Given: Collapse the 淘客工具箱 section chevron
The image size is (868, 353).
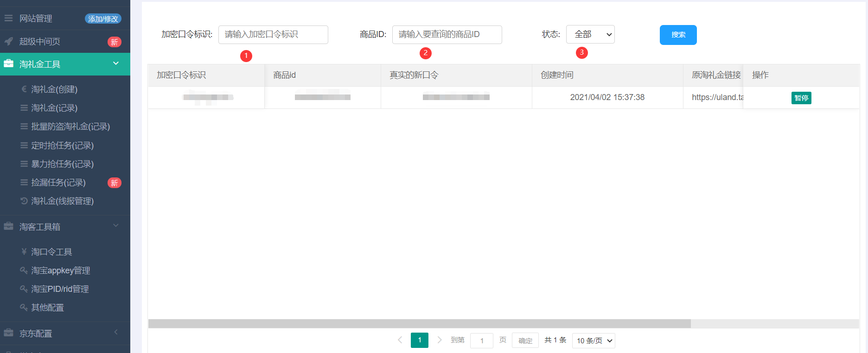Looking at the screenshot, I should (116, 226).
